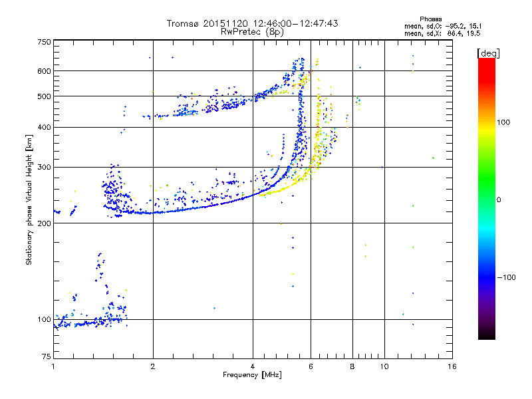Click the 'Phases' header label
Image resolution: width=532 pixels, height=399 pixels.
point(430,19)
